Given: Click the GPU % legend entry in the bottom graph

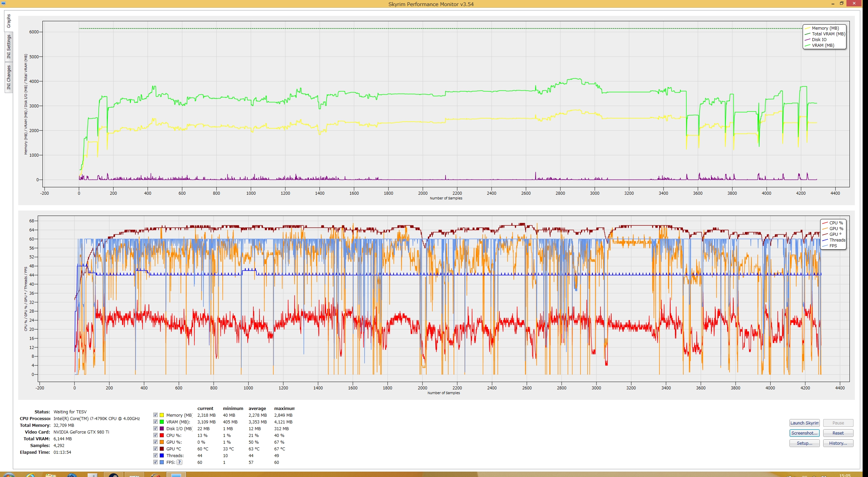Looking at the screenshot, I should click(x=833, y=229).
